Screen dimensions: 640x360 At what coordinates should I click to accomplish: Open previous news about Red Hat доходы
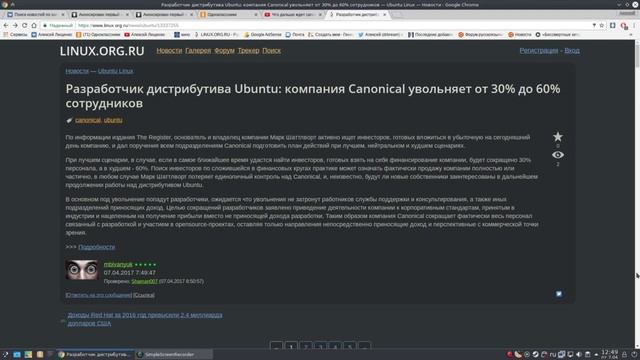coord(145,319)
